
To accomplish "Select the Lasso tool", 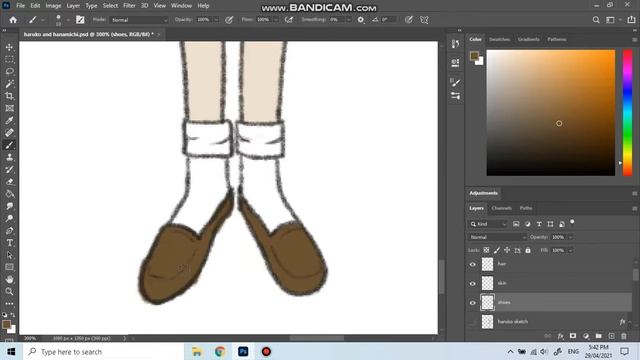I will pos(9,72).
